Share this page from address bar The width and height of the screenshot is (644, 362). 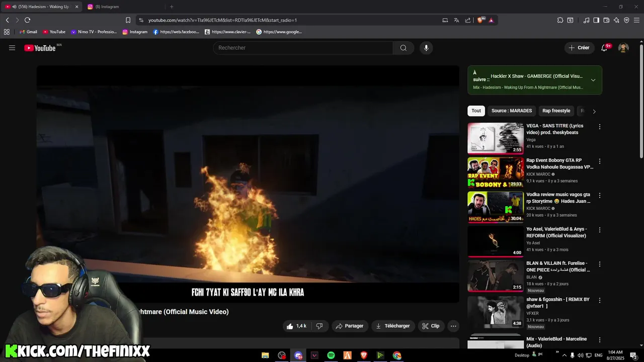(x=468, y=20)
